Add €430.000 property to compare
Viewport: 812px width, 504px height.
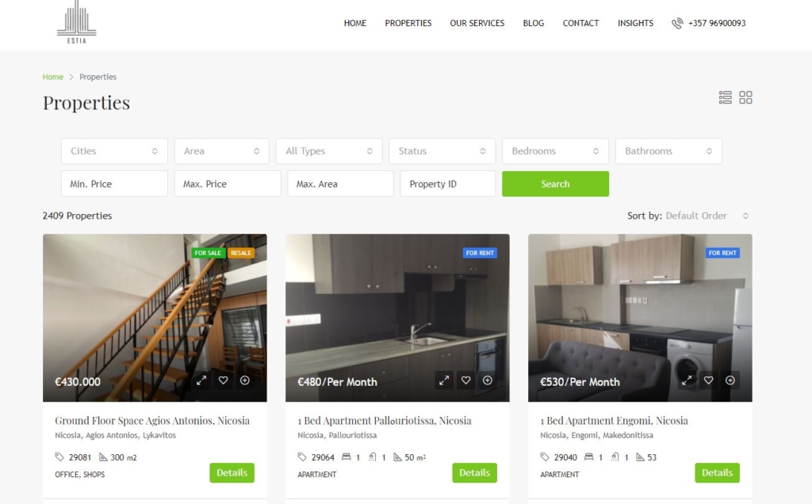pos(245,380)
